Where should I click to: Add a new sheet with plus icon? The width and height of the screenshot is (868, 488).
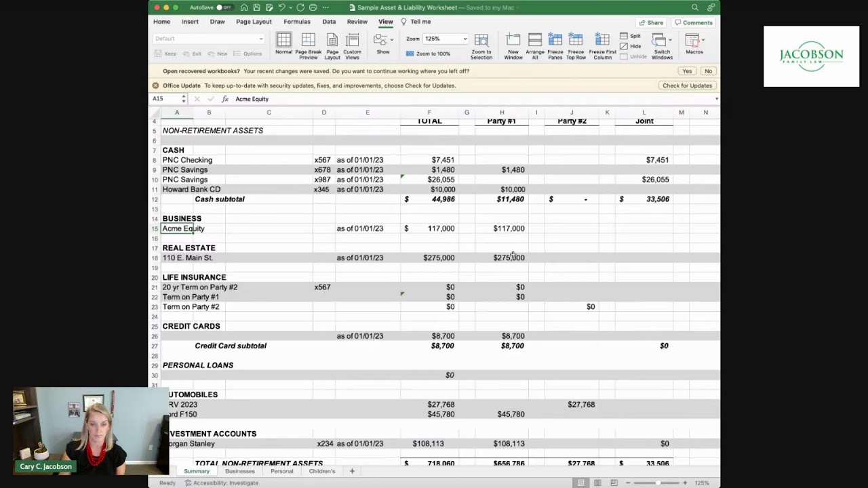(x=352, y=471)
